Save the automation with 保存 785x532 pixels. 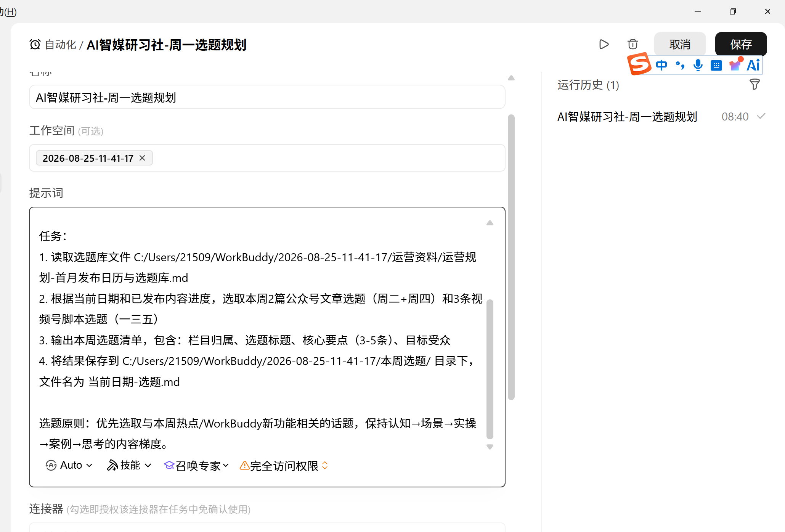[x=741, y=44]
